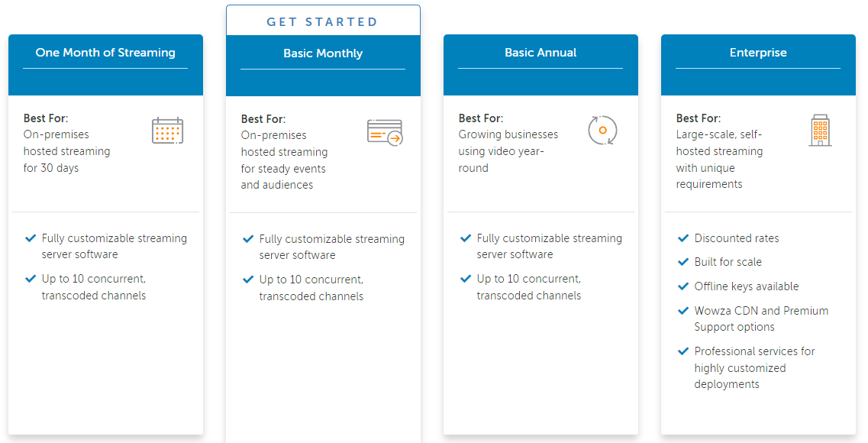868x443 pixels.
Task: Click the office building icon in Enterprise card
Action: click(x=821, y=130)
